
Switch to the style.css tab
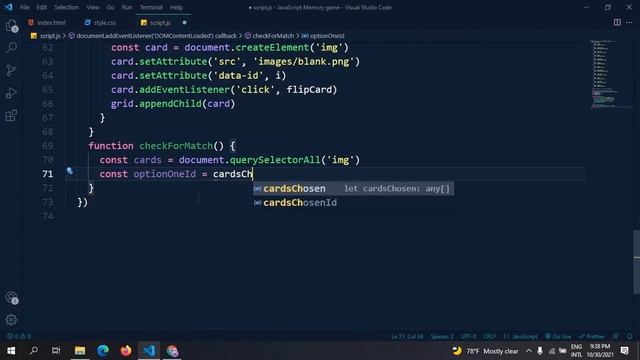point(104,22)
